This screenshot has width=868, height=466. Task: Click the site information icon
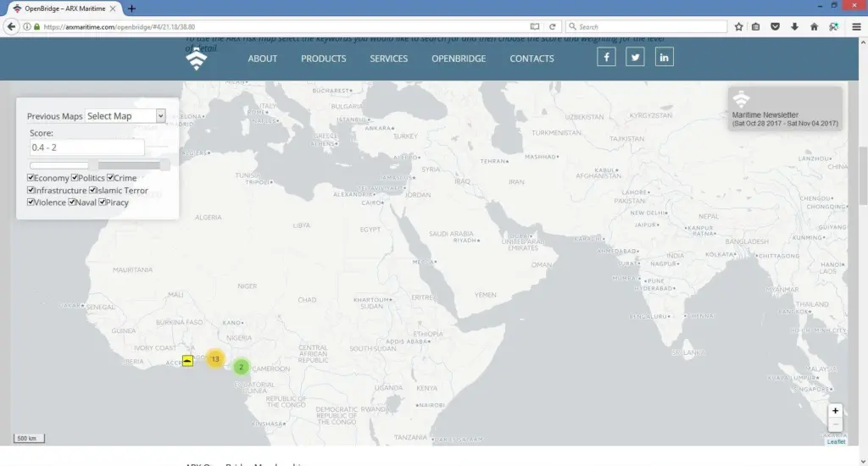click(26, 26)
